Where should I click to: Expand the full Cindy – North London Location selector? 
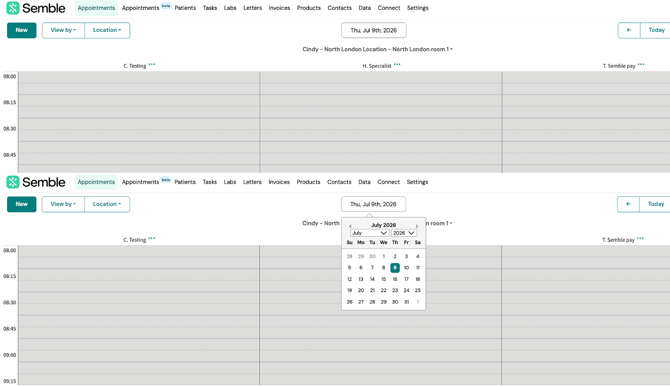377,49
